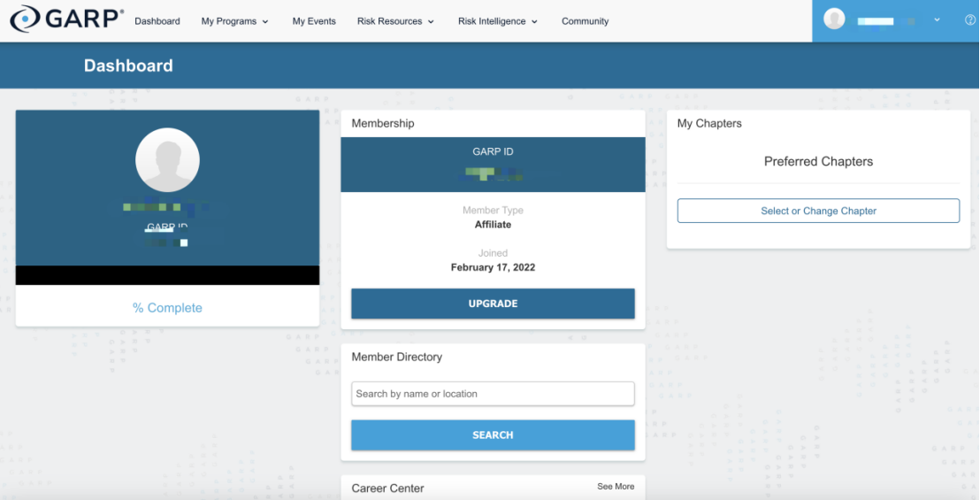Viewport: 980px width, 500px height.
Task: Click the February 17, 2022 join date
Action: pos(494,267)
